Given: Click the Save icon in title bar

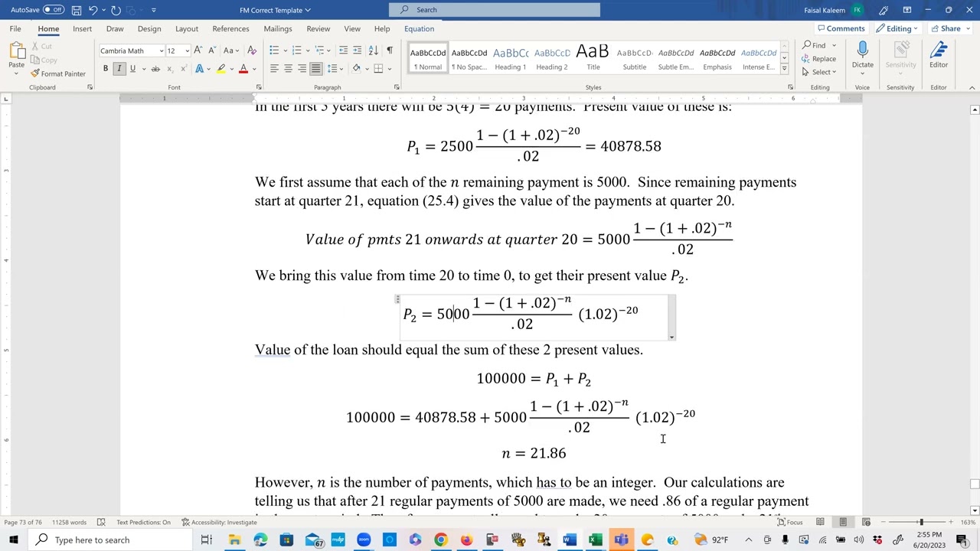Looking at the screenshot, I should pyautogui.click(x=77, y=10).
